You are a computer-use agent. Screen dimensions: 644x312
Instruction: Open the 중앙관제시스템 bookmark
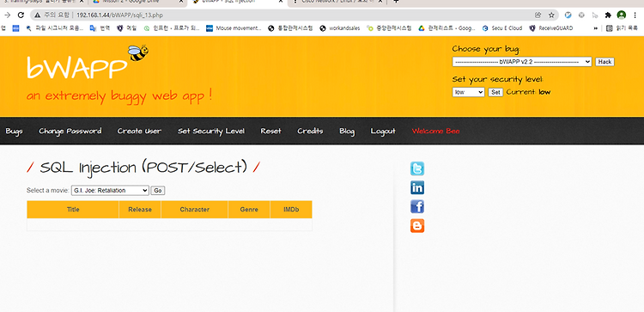pos(389,28)
